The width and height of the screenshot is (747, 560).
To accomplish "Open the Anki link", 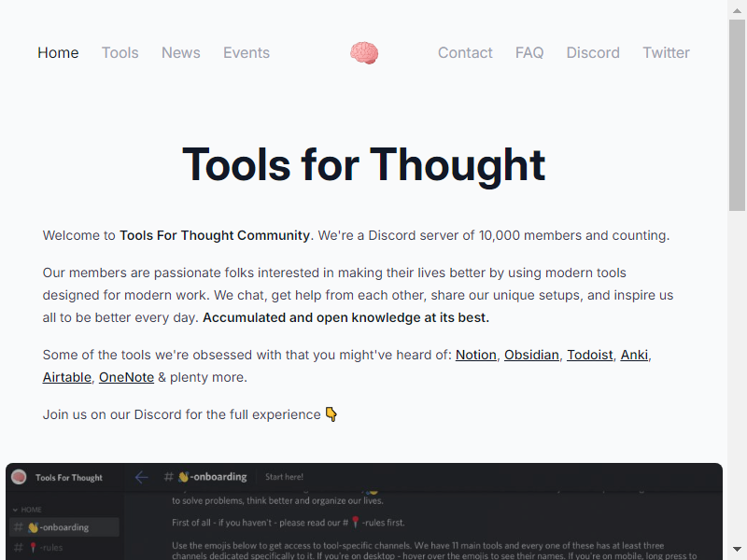I will pyautogui.click(x=634, y=355).
